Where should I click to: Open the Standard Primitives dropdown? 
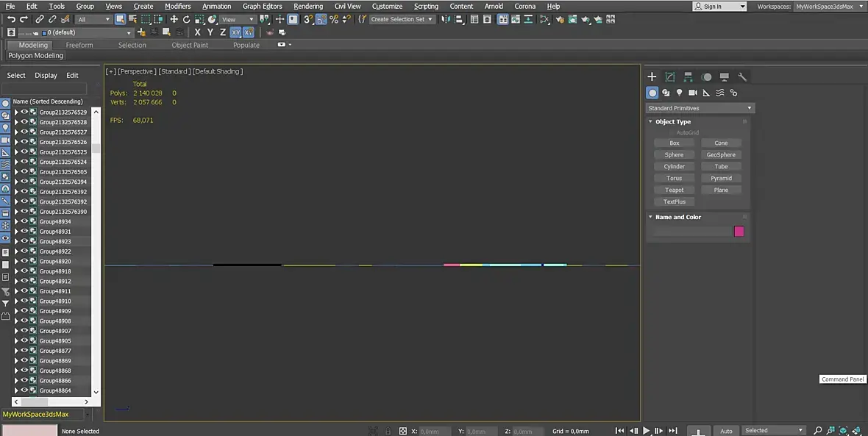tap(700, 108)
